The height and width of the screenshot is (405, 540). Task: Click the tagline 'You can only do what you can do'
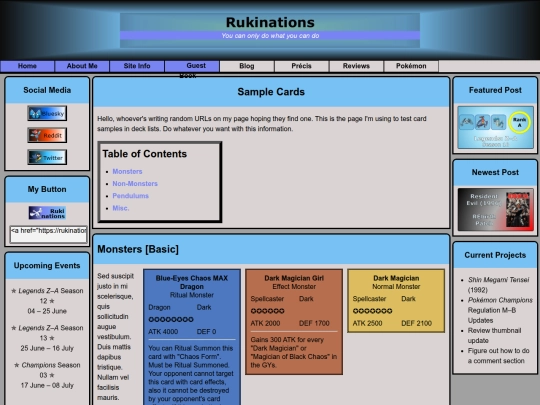click(270, 35)
